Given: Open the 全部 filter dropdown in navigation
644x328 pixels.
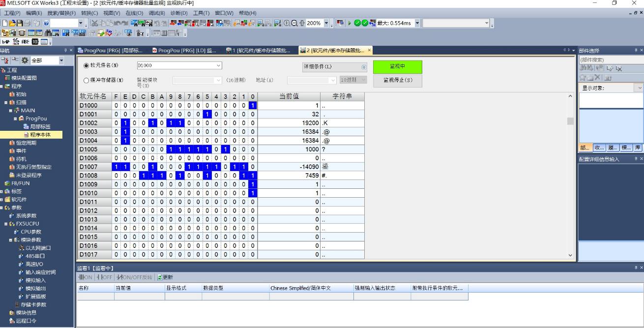Looking at the screenshot, I should tap(61, 60).
